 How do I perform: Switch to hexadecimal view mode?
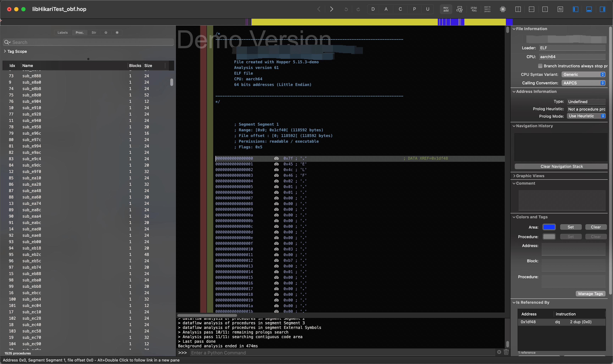pyautogui.click(x=487, y=9)
